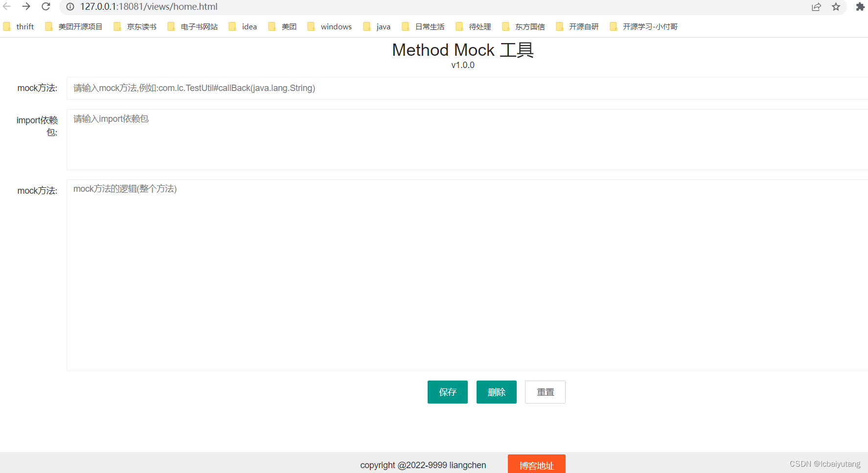Image resolution: width=868 pixels, height=473 pixels.
Task: Open the idea bookmark folder
Action: coord(243,26)
